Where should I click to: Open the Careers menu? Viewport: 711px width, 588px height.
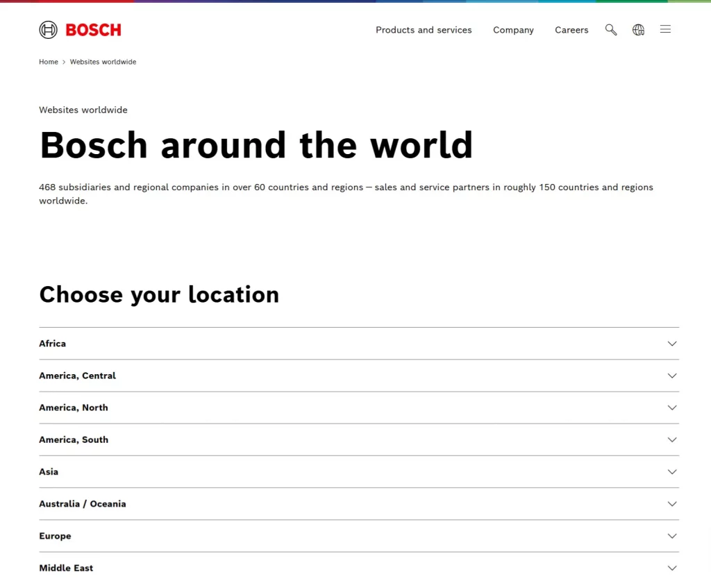[571, 30]
